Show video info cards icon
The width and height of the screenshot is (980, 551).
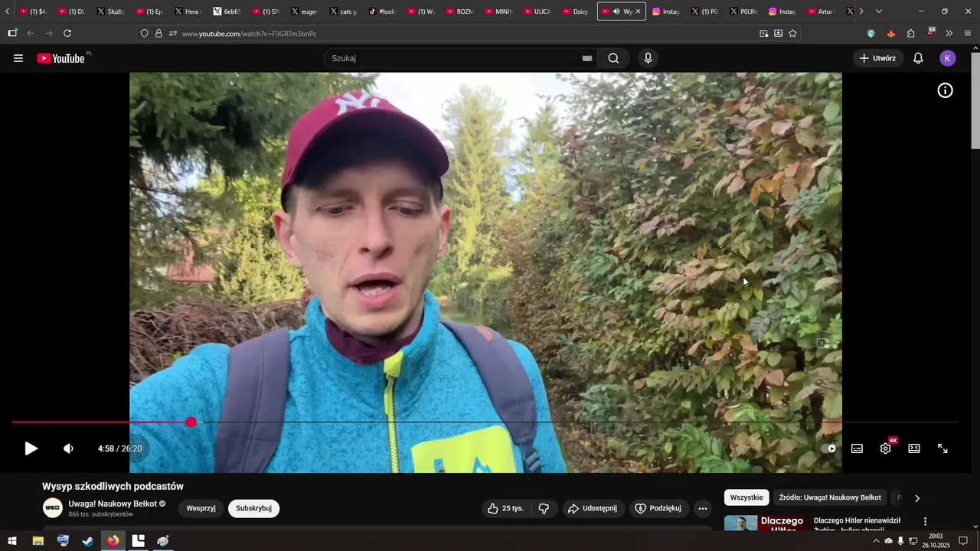click(x=946, y=90)
